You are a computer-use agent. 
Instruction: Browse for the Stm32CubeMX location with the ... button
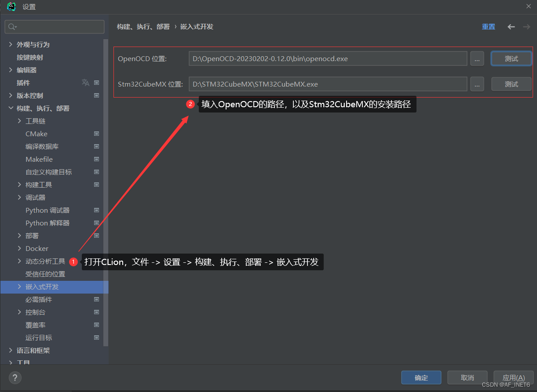click(x=477, y=84)
